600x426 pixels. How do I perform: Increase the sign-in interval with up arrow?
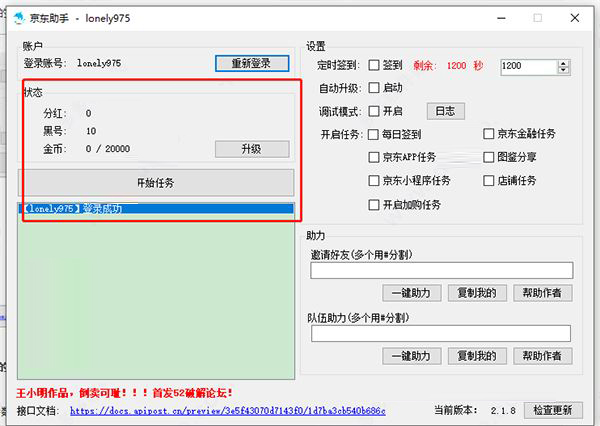(x=563, y=63)
